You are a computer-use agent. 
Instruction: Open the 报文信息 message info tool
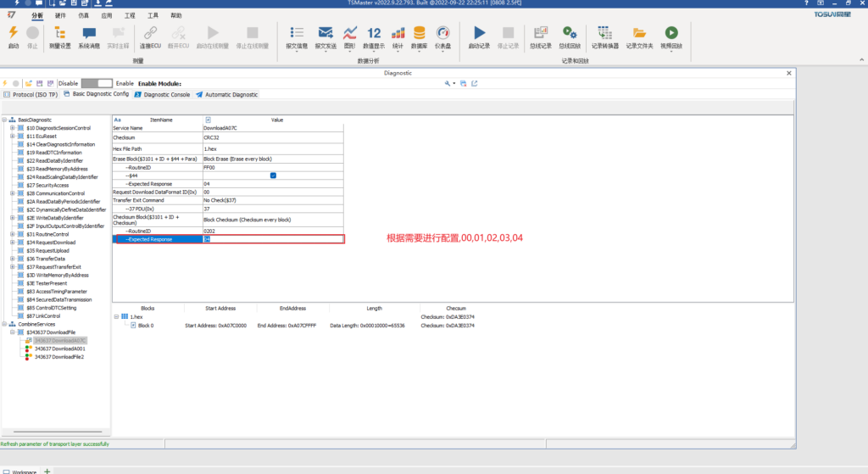[297, 36]
